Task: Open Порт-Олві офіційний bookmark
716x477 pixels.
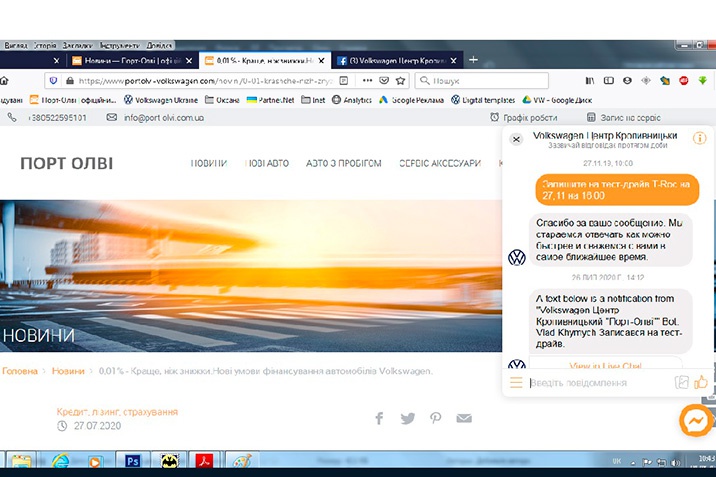Action: click(73, 100)
